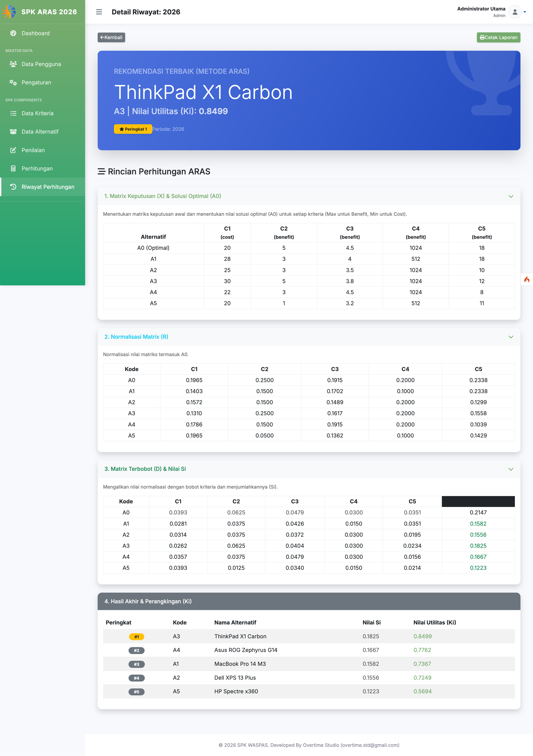Click "Dell XPS 13 Plus" row name
Viewport: 533px width, 756px height.
tap(235, 678)
